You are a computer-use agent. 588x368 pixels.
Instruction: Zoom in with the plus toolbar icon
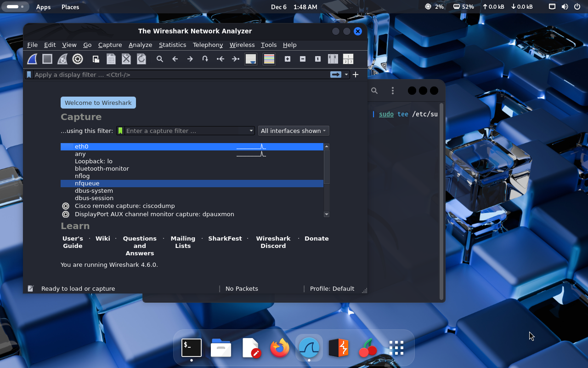tap(288, 59)
